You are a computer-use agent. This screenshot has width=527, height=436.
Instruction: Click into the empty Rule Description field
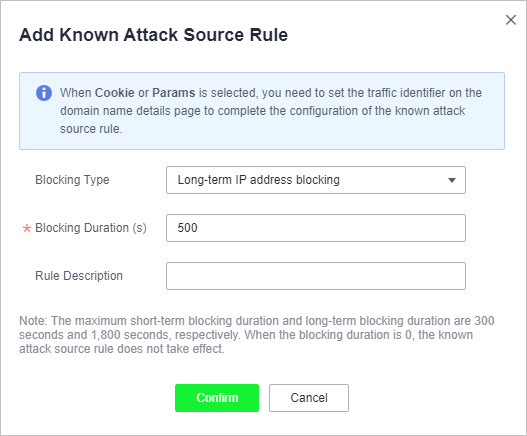pyautogui.click(x=316, y=276)
